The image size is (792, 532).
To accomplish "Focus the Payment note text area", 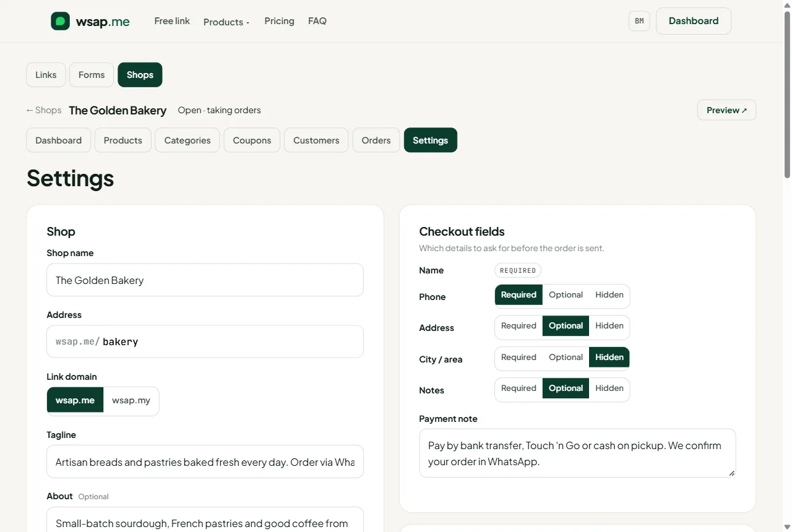I will pyautogui.click(x=577, y=453).
